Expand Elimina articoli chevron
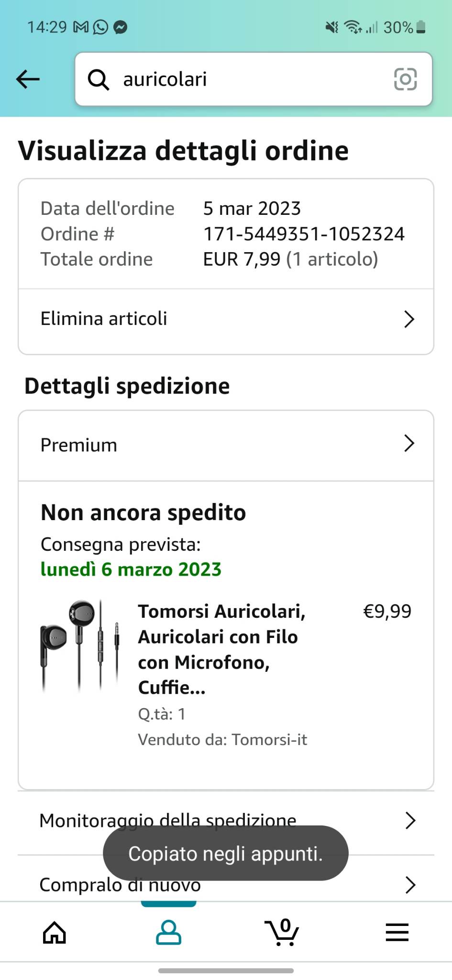Image resolution: width=452 pixels, height=980 pixels. 409,319
